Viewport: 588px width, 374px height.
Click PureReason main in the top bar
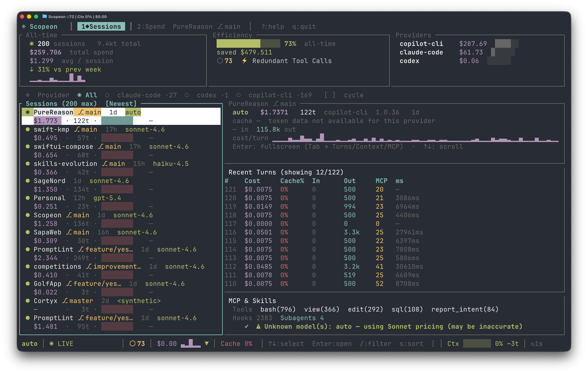point(207,27)
